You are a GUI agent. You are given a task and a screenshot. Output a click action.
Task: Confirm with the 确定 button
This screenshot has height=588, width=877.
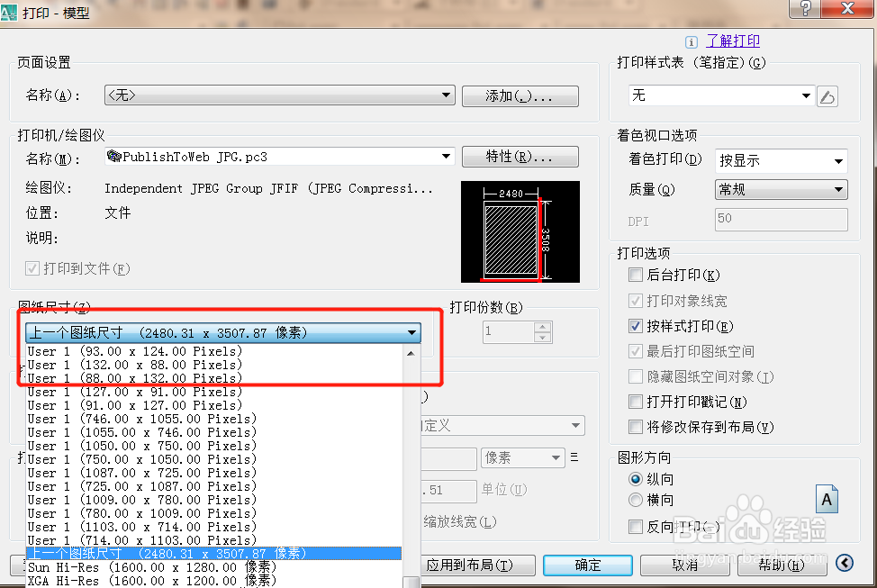click(588, 565)
